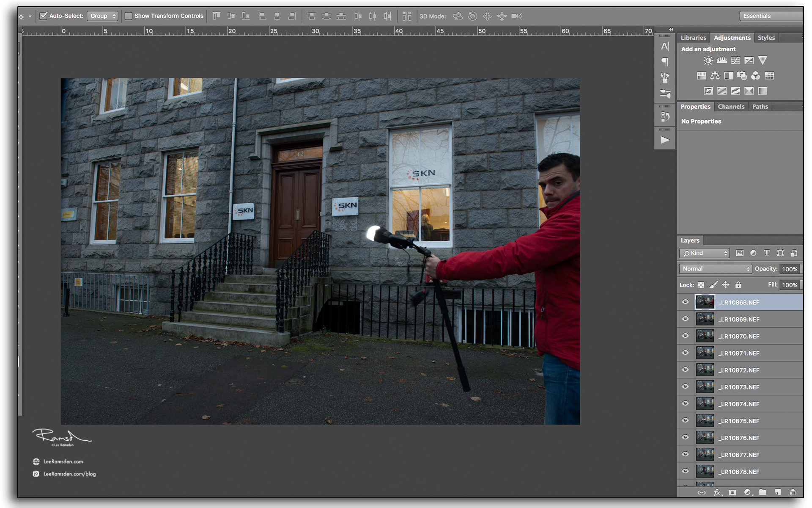Open the Normal blend mode dropdown
The width and height of the screenshot is (812, 508).
coord(716,269)
